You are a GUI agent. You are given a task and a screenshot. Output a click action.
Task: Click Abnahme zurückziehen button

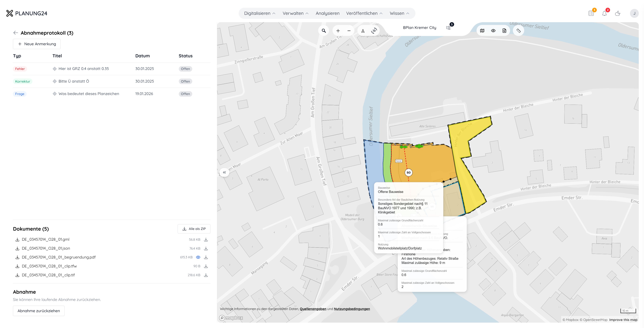click(39, 311)
